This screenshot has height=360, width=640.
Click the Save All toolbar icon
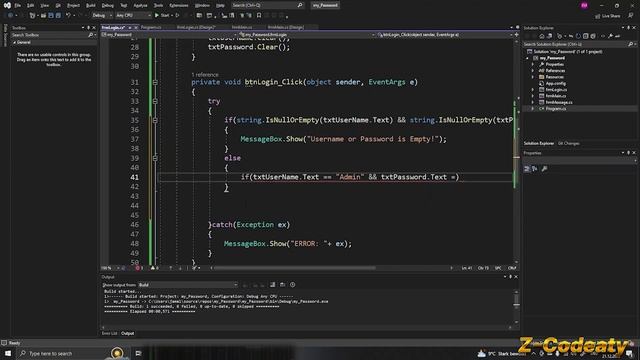click(x=58, y=16)
